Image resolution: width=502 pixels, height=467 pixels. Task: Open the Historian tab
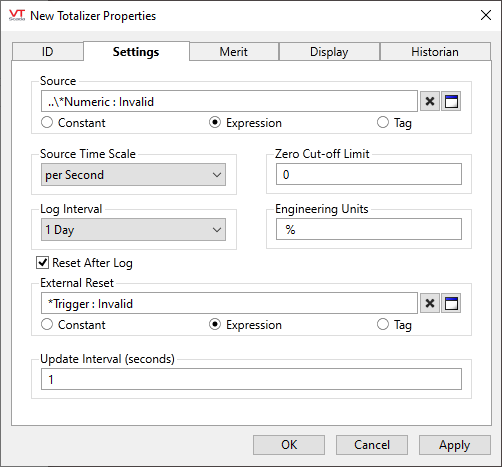click(x=435, y=52)
